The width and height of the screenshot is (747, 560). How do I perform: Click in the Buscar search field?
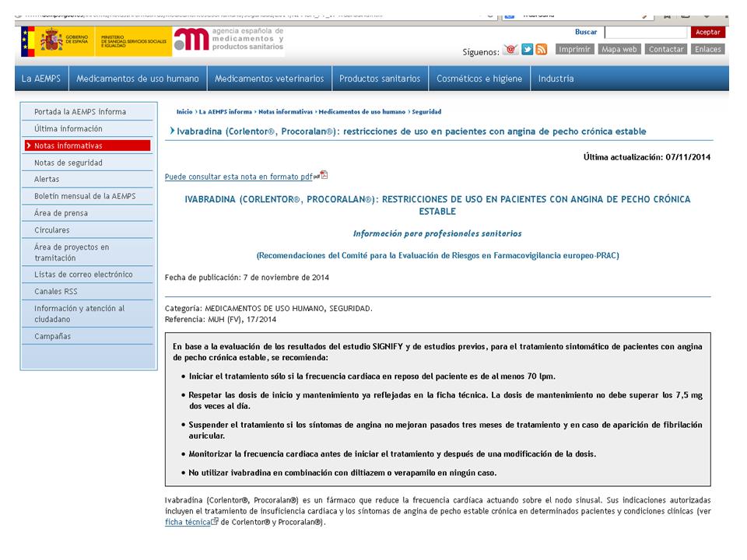click(x=646, y=32)
